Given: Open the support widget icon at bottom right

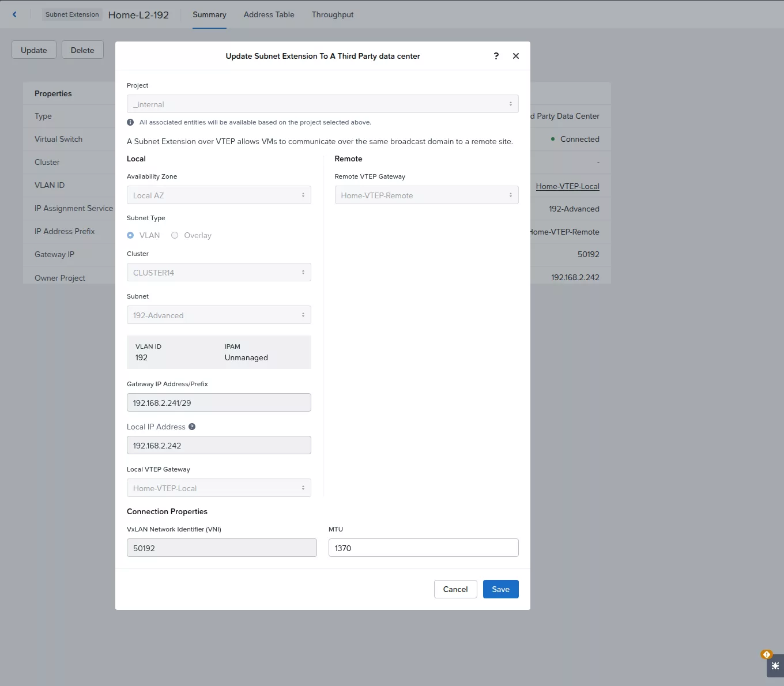Looking at the screenshot, I should pyautogui.click(x=775, y=665).
